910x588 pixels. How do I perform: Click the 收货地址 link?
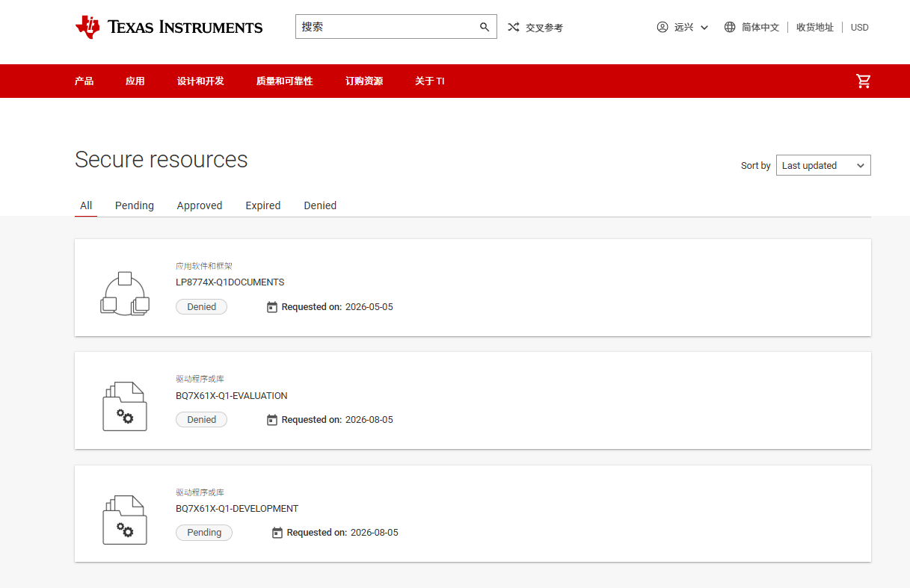pos(815,27)
